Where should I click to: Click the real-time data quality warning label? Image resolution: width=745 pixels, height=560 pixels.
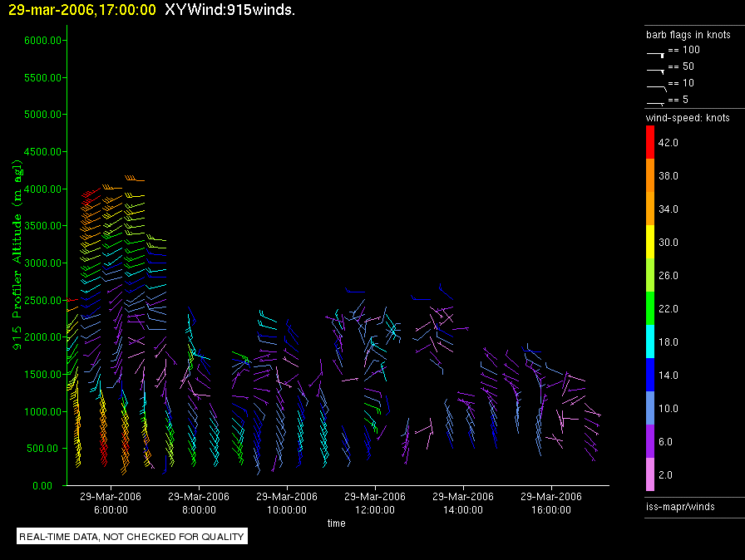(x=132, y=537)
